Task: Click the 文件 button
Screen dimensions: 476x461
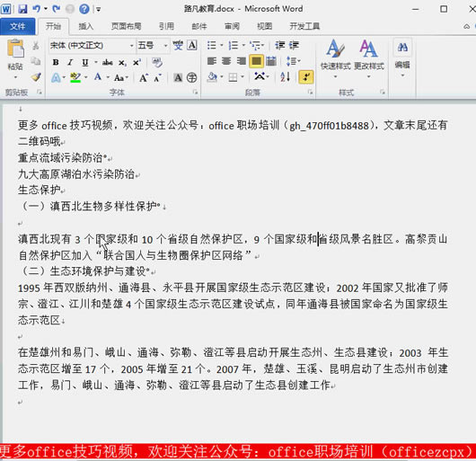Action: [18, 26]
